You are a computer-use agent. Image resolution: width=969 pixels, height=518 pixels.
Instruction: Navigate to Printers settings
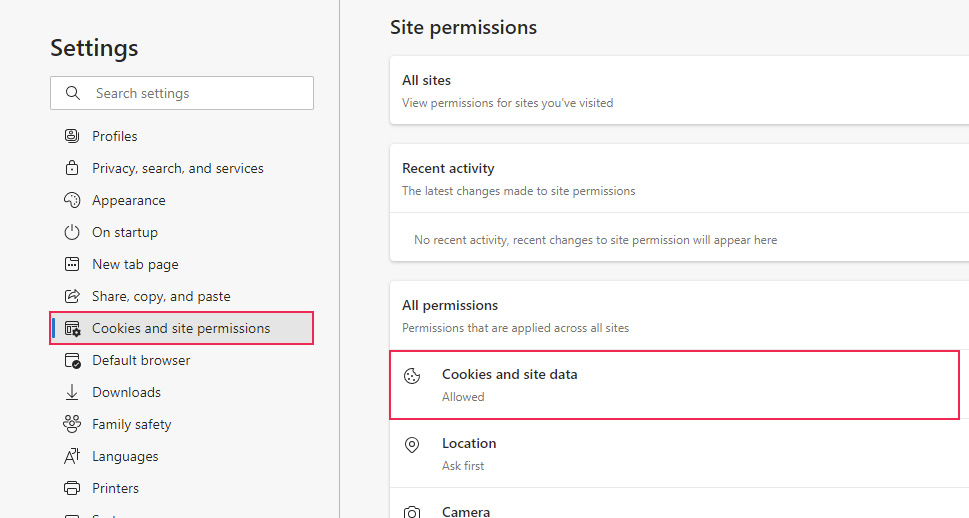point(115,488)
